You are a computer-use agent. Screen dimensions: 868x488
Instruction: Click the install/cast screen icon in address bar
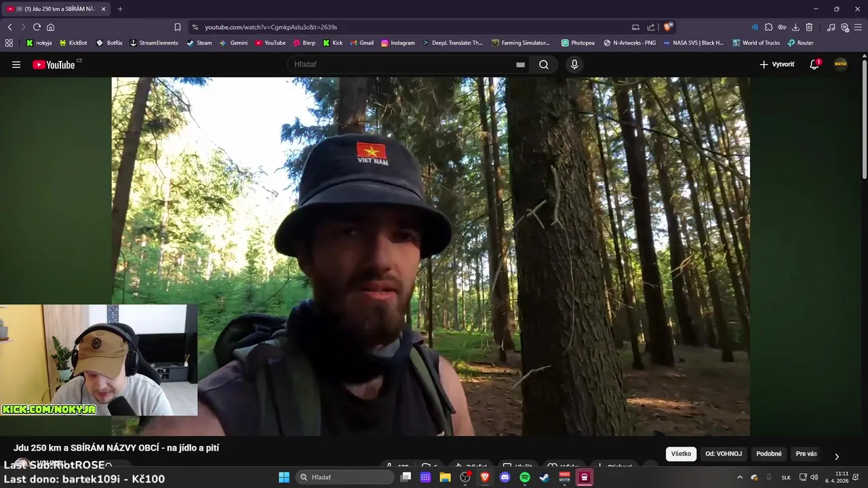(635, 27)
